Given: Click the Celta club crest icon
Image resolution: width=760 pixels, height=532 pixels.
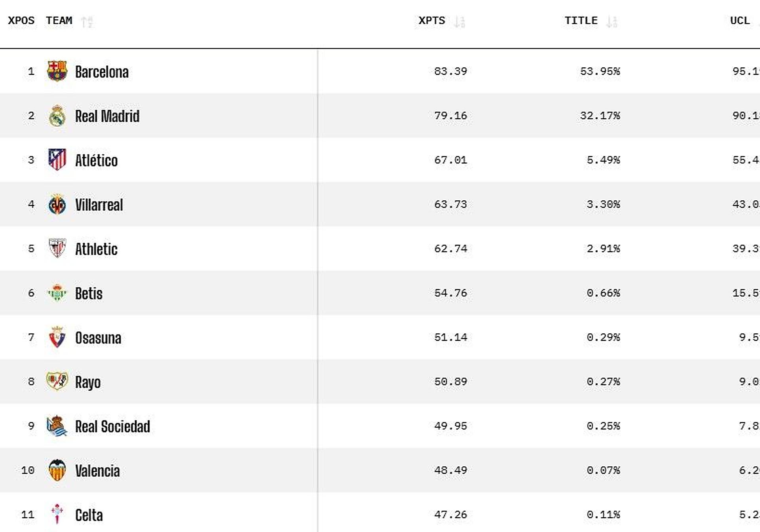Looking at the screenshot, I should click(57, 514).
